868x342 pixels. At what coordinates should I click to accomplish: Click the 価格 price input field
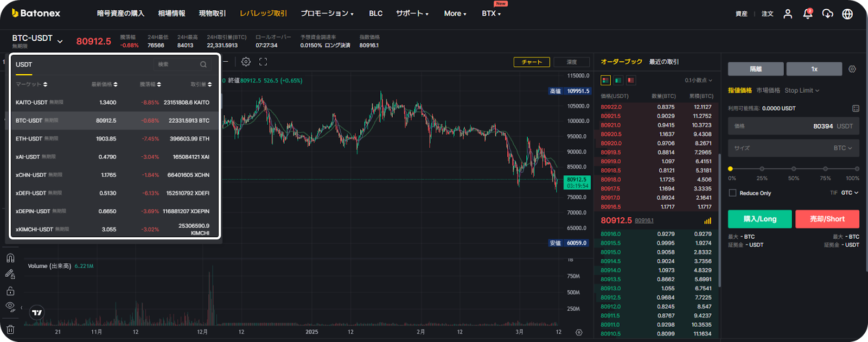794,126
